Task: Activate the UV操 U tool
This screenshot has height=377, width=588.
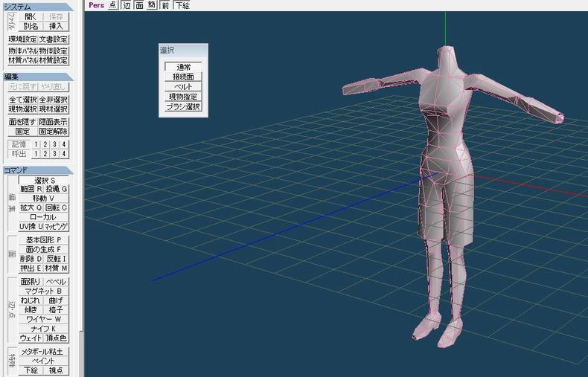Action: pos(31,226)
